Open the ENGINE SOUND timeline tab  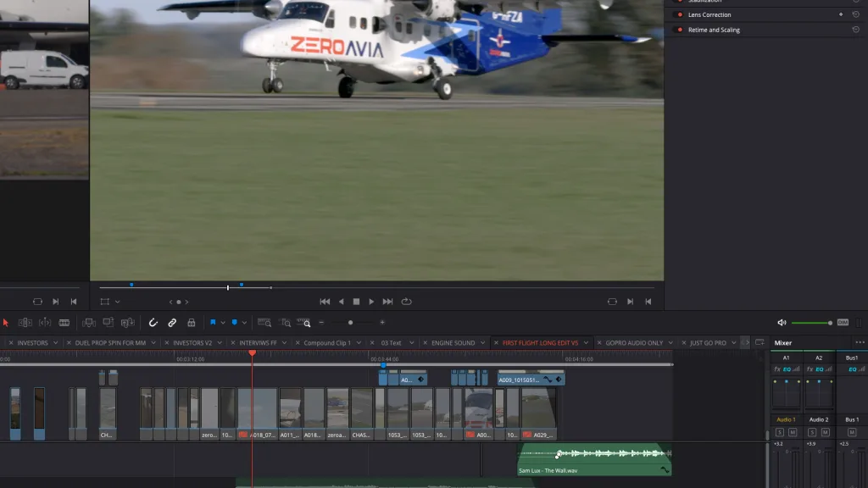453,343
